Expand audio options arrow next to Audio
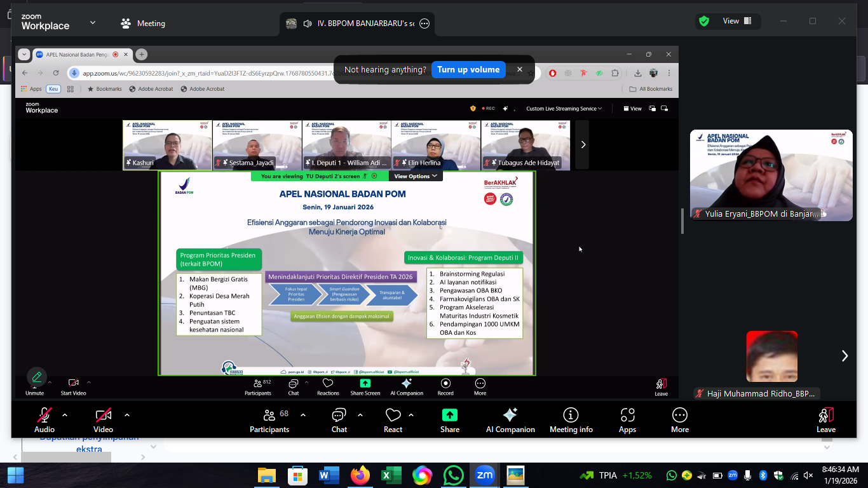Viewport: 868px width, 488px height. [x=65, y=415]
